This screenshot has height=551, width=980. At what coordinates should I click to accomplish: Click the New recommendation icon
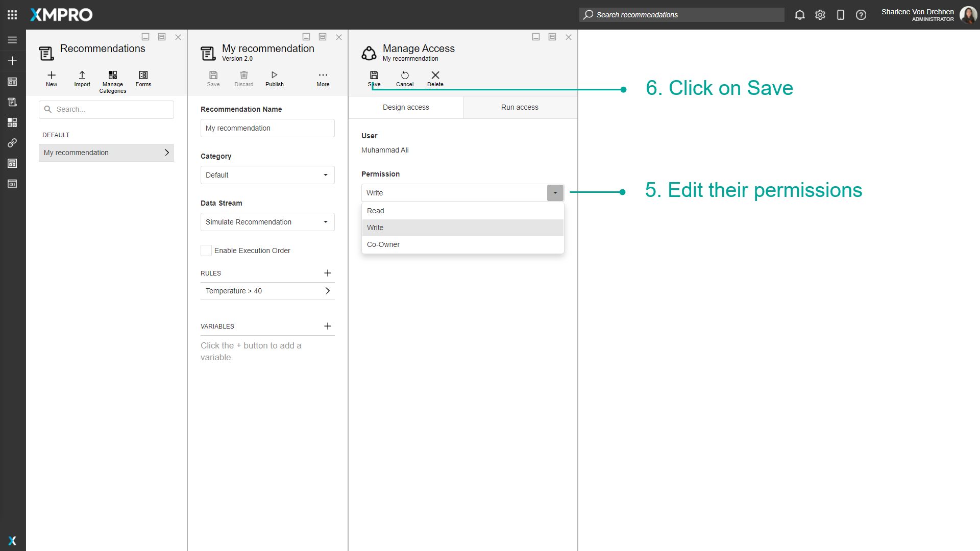(x=51, y=79)
